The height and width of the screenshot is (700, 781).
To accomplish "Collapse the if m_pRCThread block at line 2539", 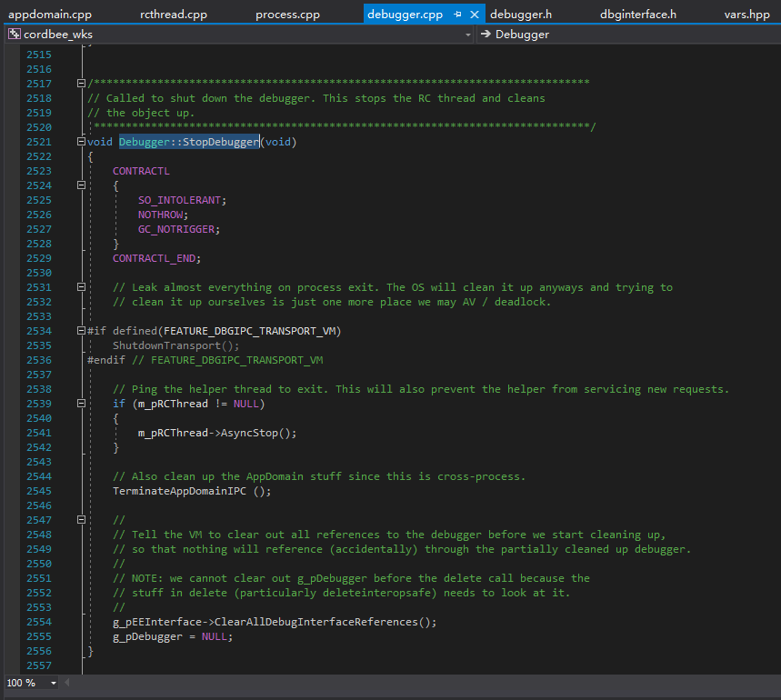I will click(x=82, y=404).
